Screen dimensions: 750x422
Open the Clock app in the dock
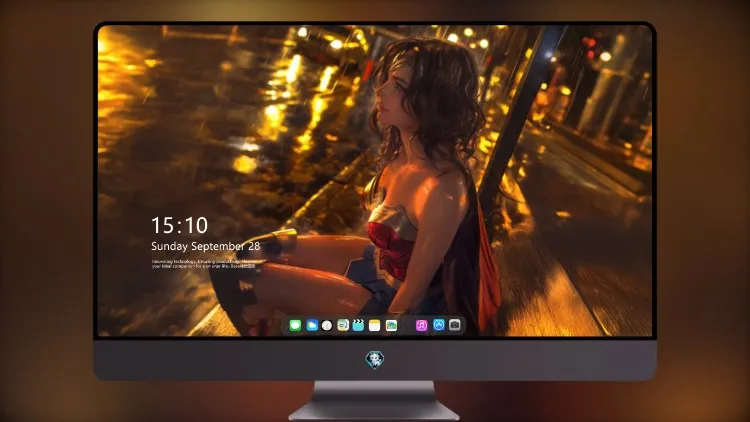point(327,326)
